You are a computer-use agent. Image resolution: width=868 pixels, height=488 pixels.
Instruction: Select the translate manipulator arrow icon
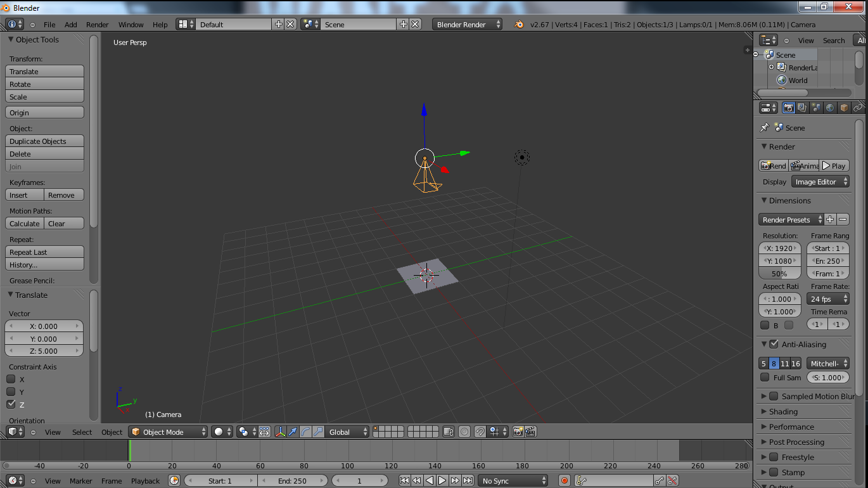click(293, 432)
